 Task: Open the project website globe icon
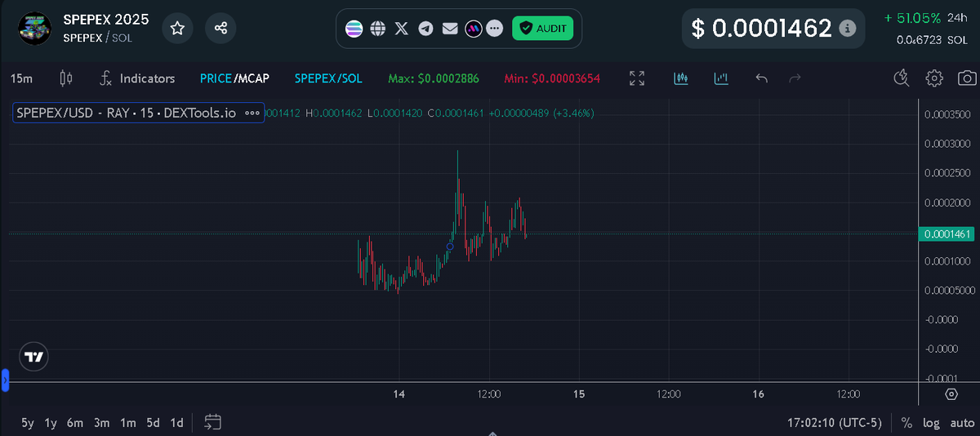[377, 29]
